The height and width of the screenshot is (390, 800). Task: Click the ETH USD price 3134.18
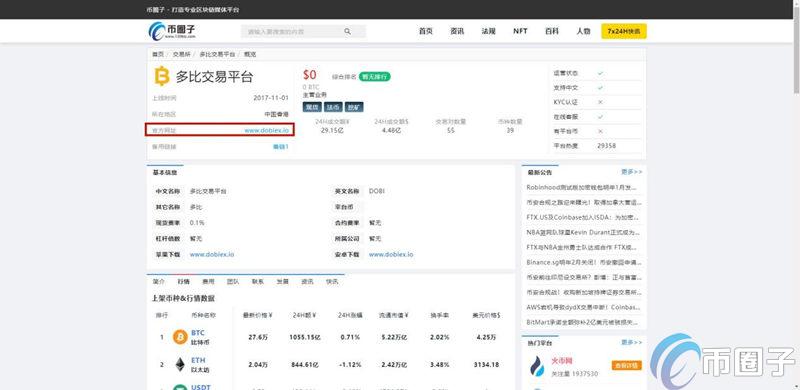tap(486, 365)
